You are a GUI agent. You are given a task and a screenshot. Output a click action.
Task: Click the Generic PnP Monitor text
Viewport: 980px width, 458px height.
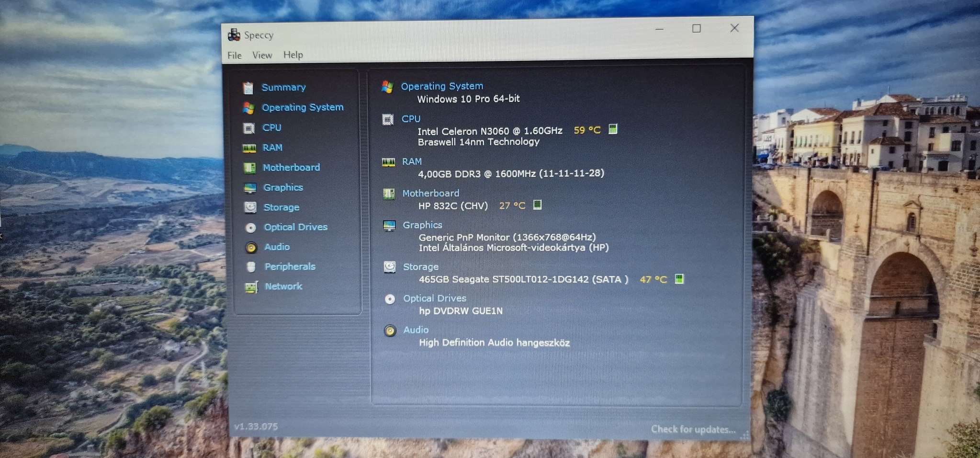[507, 237]
